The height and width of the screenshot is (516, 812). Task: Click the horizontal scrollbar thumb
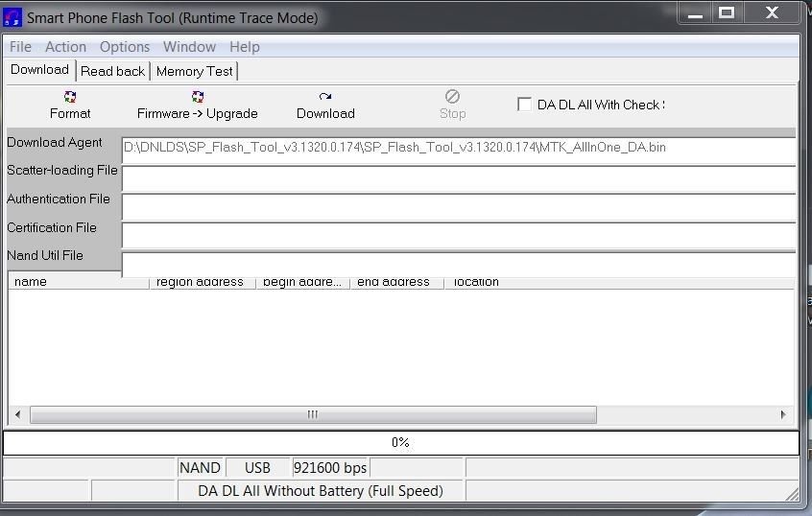pos(313,414)
